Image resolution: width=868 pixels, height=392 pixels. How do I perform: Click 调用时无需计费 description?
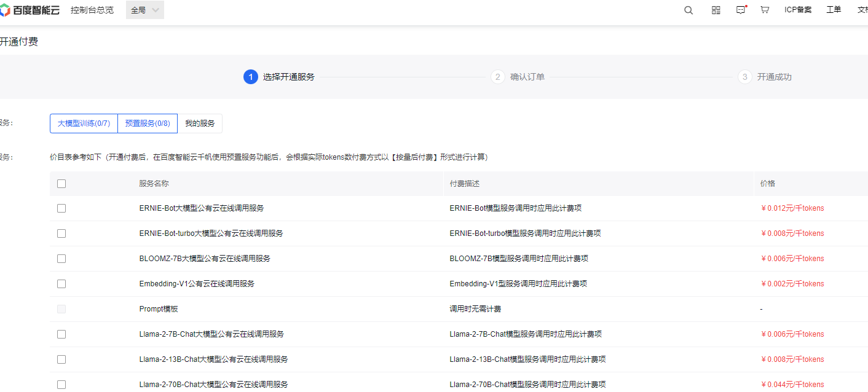pyautogui.click(x=475, y=309)
